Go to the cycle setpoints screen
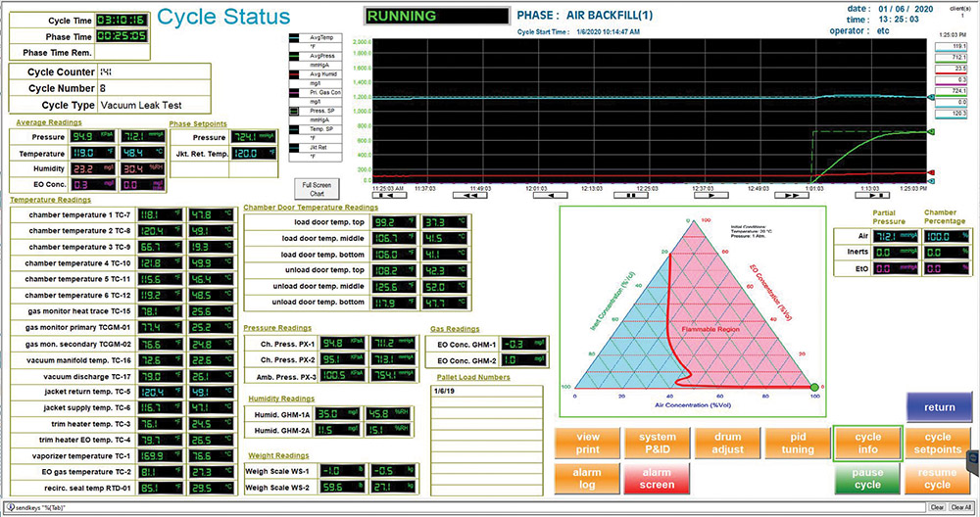 point(937,443)
